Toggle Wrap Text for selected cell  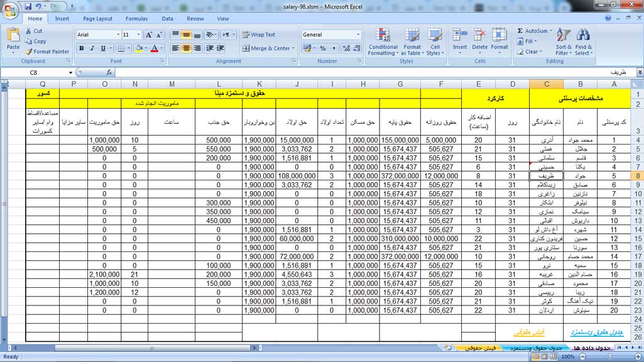(258, 35)
